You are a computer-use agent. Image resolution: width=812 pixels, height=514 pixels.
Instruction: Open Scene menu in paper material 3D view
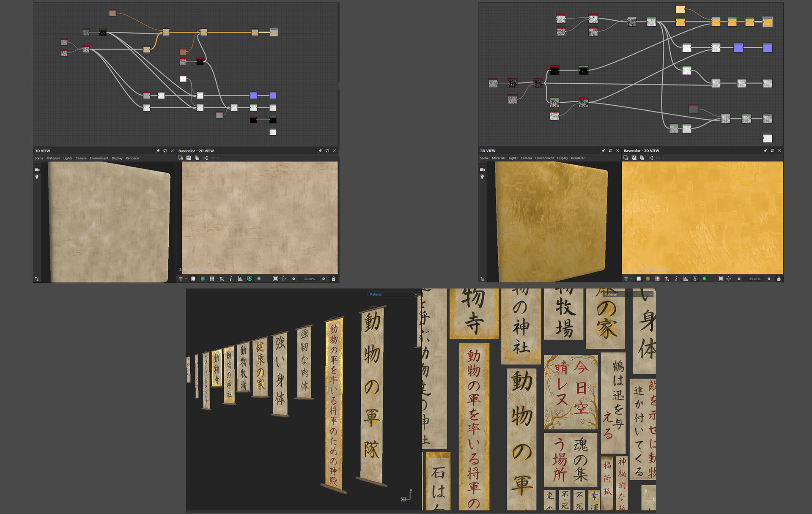39,158
